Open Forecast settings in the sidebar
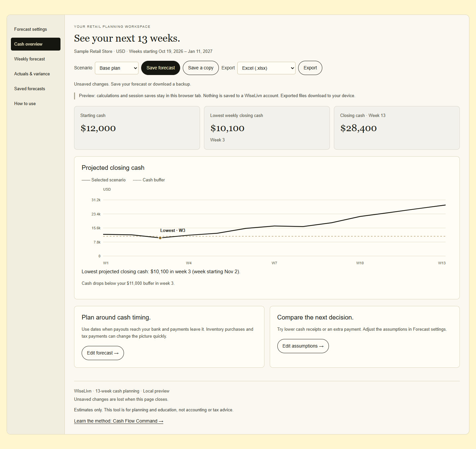 36,29
